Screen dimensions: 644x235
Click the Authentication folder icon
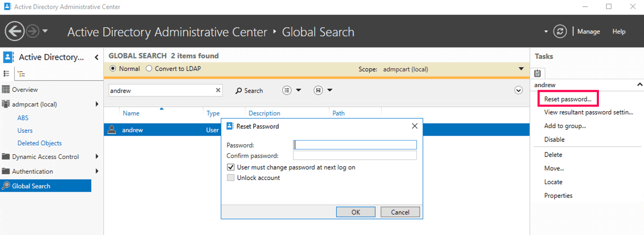[6, 172]
